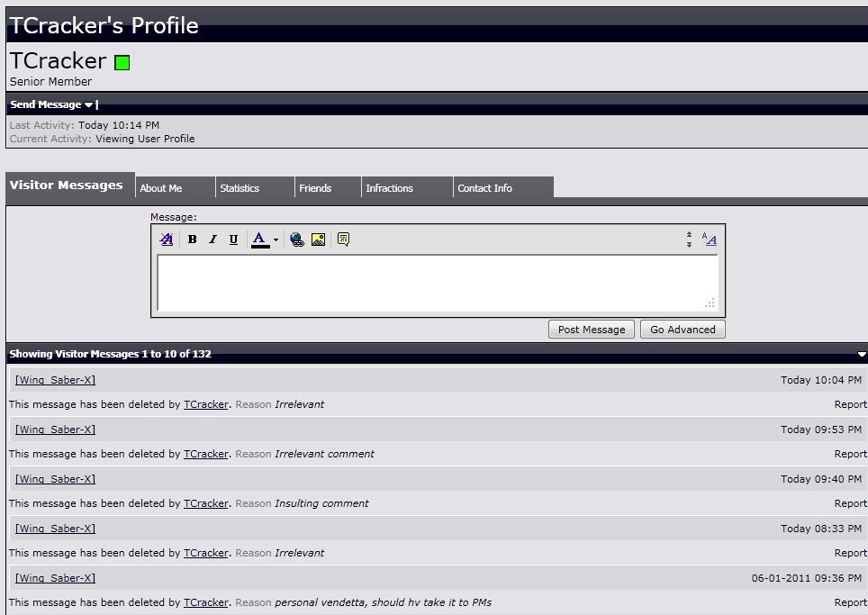Click the editor resize arrows icon
The height and width of the screenshot is (615, 868).
(689, 240)
